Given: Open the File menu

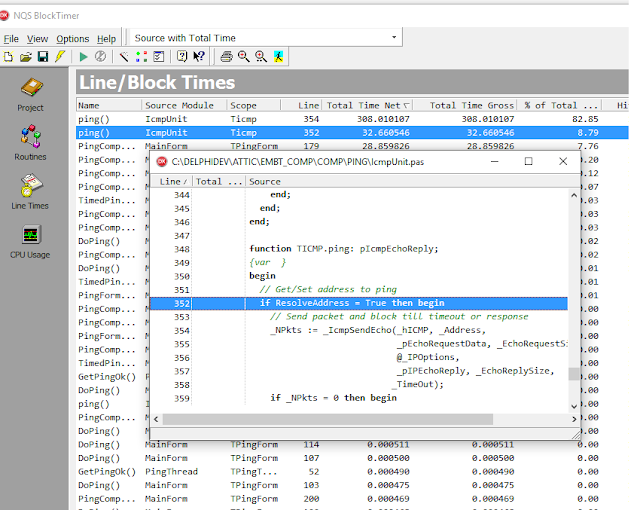Looking at the screenshot, I should point(11,39).
